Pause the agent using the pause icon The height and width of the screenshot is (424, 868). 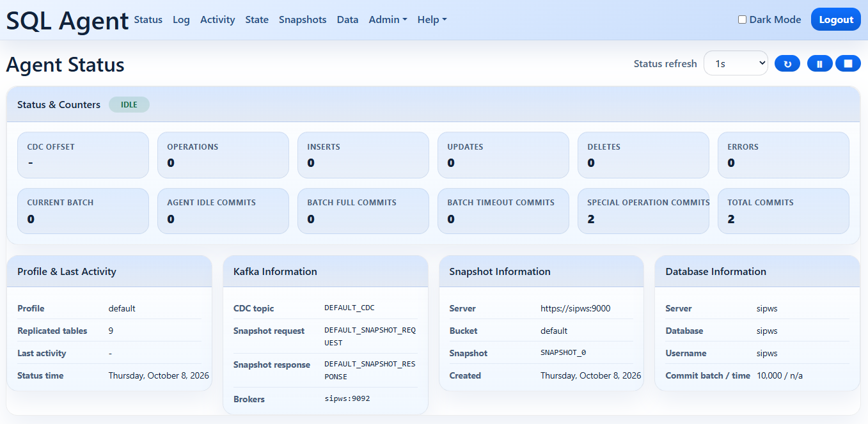point(819,63)
